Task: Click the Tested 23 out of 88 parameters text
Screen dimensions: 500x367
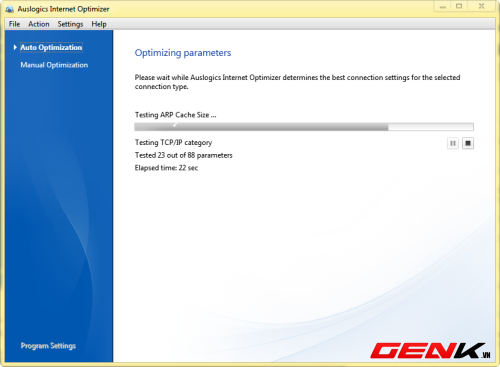Action: pyautogui.click(x=183, y=155)
